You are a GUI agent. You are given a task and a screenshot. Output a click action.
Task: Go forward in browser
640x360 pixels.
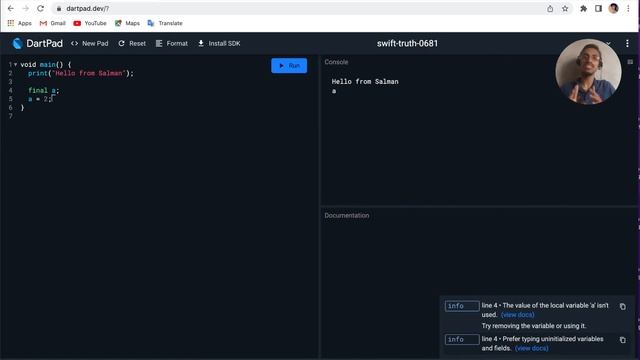click(x=25, y=8)
